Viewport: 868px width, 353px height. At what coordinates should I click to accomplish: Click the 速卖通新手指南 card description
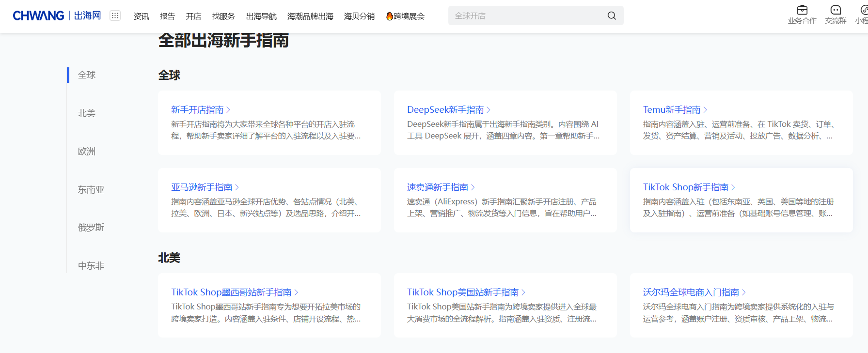coord(502,208)
